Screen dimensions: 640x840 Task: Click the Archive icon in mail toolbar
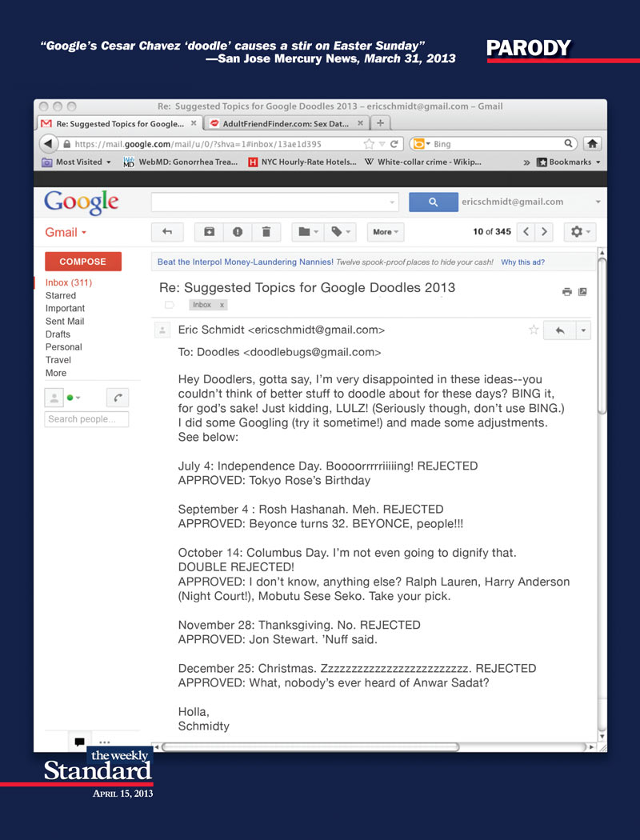209,232
